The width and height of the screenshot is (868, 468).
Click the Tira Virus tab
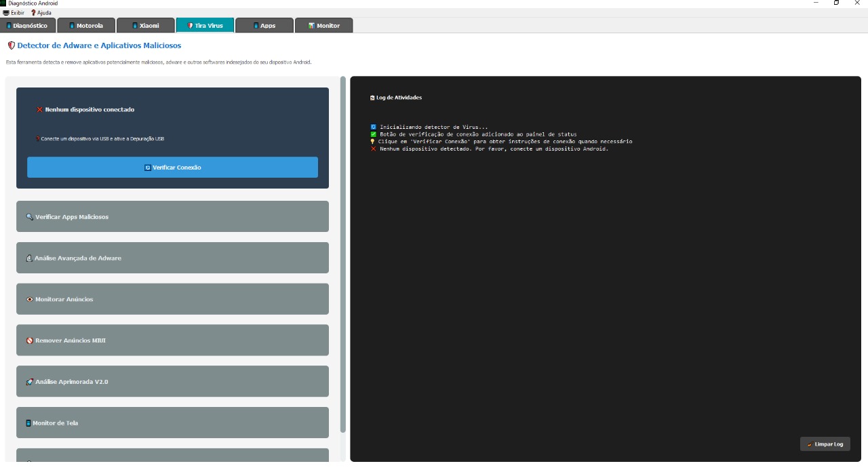click(205, 26)
